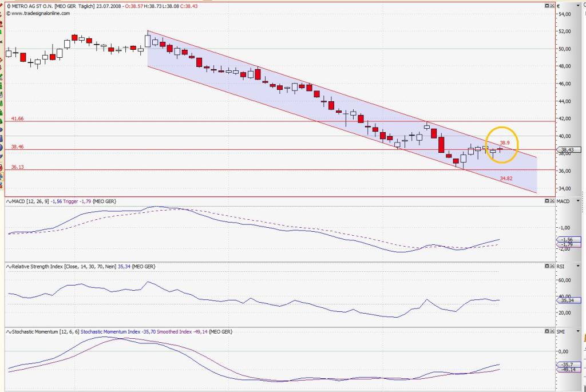The height and width of the screenshot is (392, 586).
Task: Select the MACD [12, 26, 9] legend label
Action: (x=31, y=201)
